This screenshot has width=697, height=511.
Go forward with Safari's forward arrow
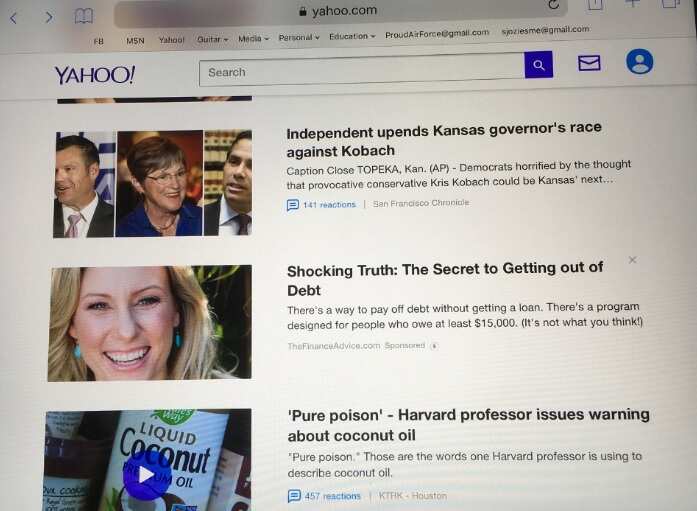point(49,17)
